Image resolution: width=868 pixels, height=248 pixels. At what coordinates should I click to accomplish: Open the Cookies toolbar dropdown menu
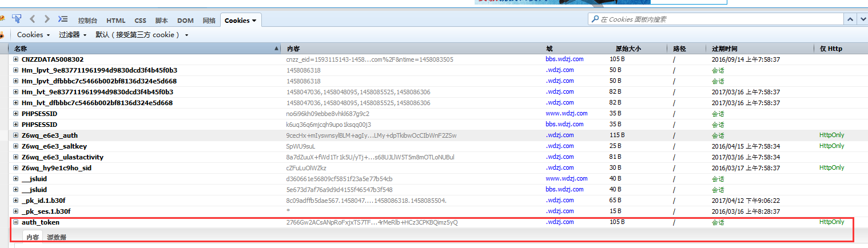[33, 35]
